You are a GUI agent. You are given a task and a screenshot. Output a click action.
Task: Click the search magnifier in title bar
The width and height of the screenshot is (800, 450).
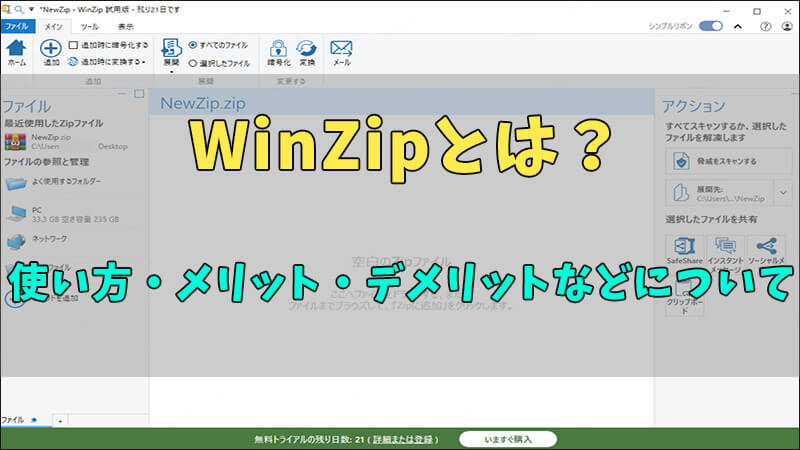[19, 9]
